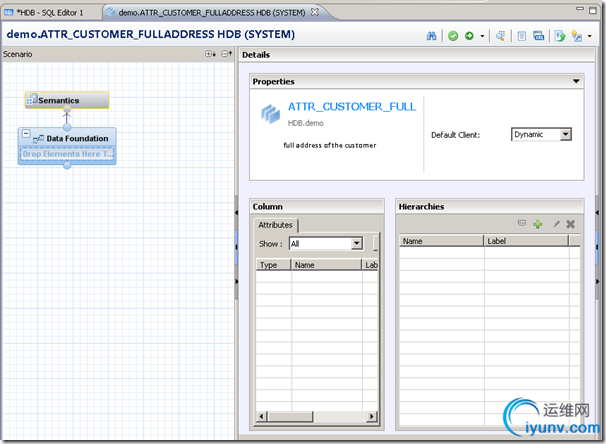The image size is (606, 444).
Task: Collapse the Properties section arrow
Action: click(x=576, y=81)
